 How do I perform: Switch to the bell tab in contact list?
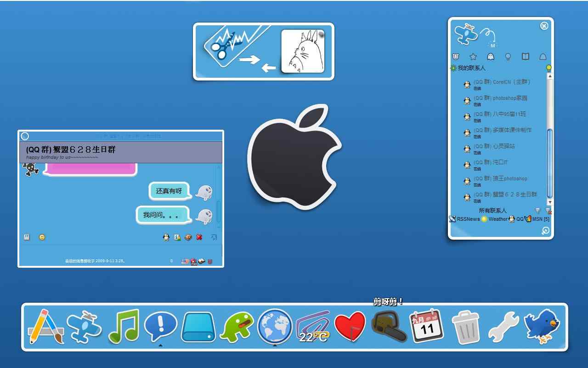pos(543,57)
